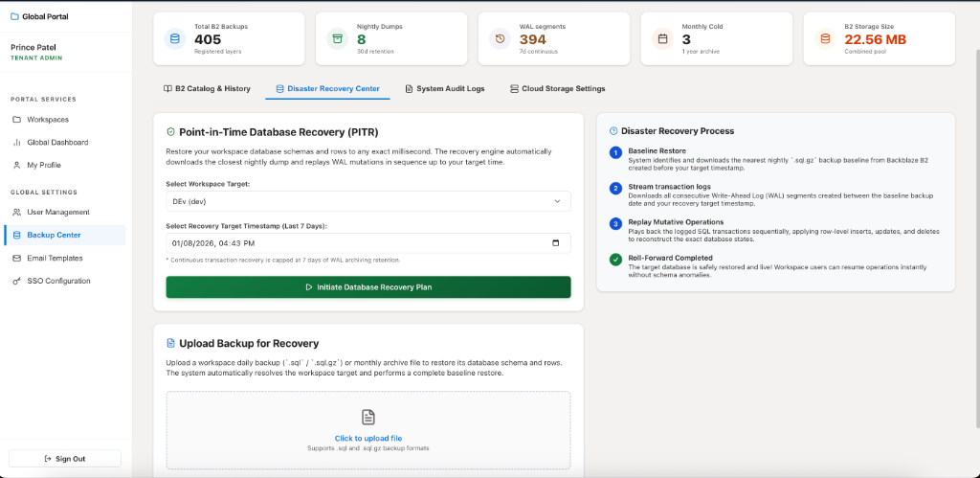Click the '30d retention' caption

click(375, 52)
